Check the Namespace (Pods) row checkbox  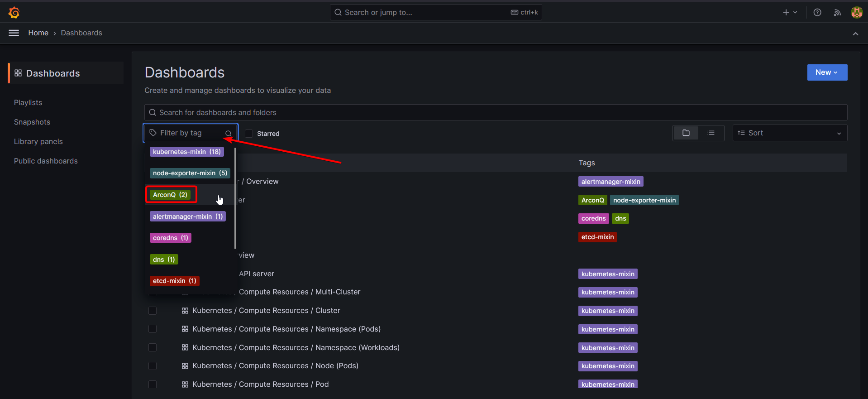tap(153, 329)
